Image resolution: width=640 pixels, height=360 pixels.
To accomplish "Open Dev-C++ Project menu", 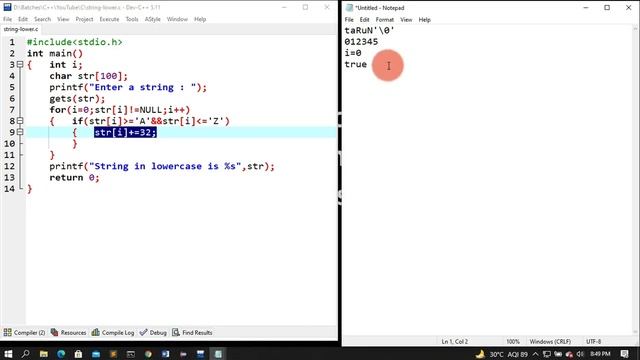I will coord(84,19).
